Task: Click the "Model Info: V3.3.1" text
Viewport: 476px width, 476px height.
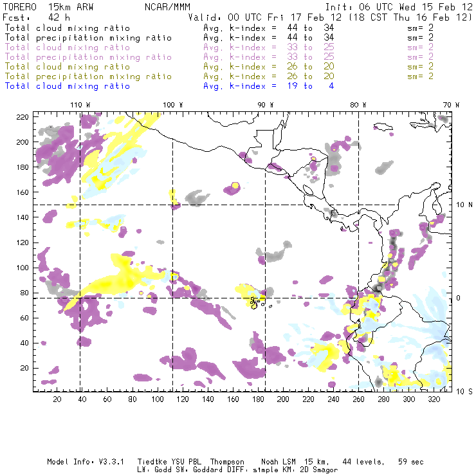Action: pos(86,462)
